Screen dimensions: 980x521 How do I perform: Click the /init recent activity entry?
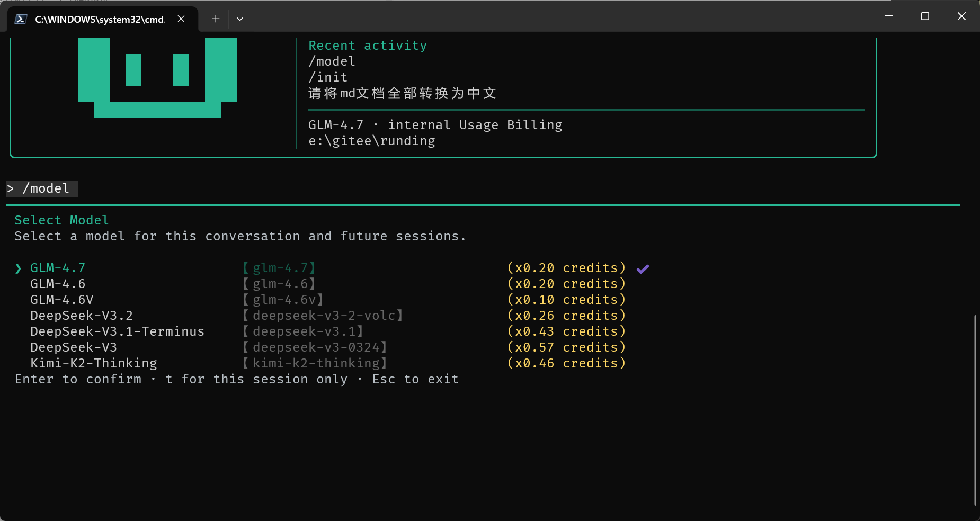[x=328, y=77]
